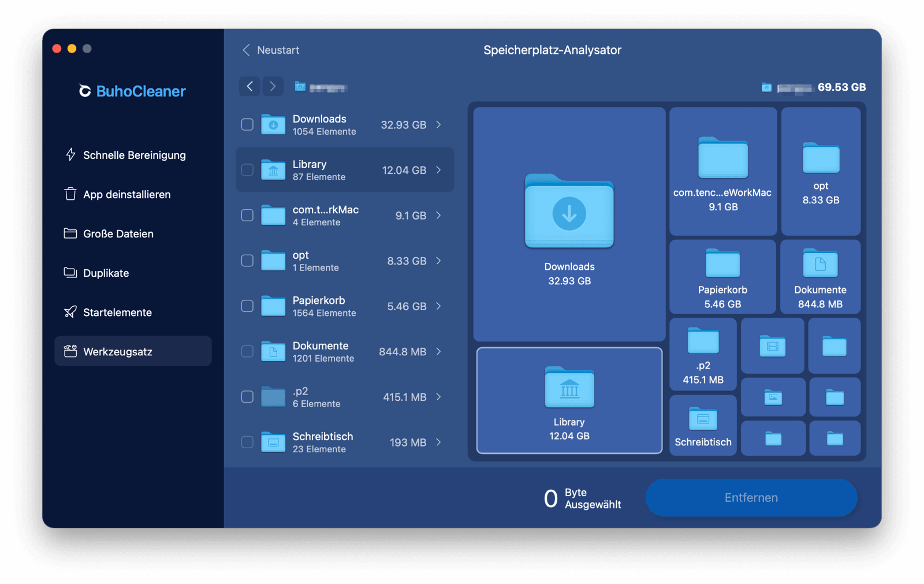Click the home folder icon beside 69.53 GB
Screen dimensions: 924x584
pyautogui.click(x=766, y=87)
